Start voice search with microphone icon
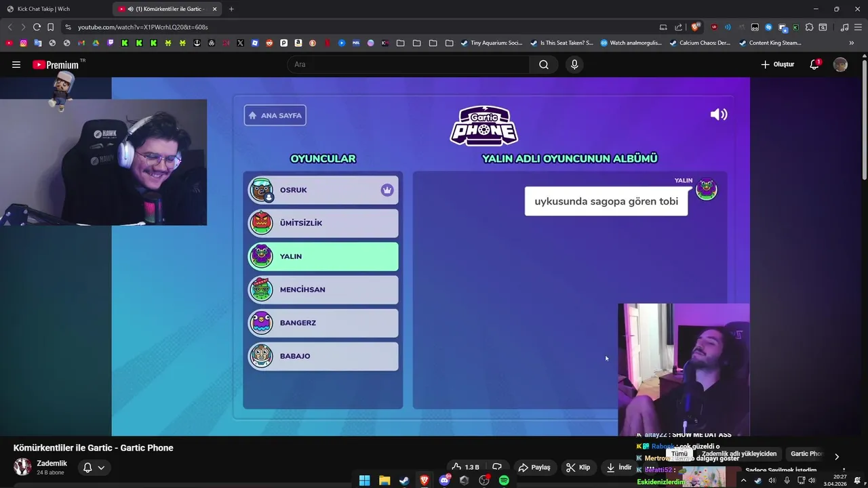Viewport: 868px width, 488px height. pos(574,64)
